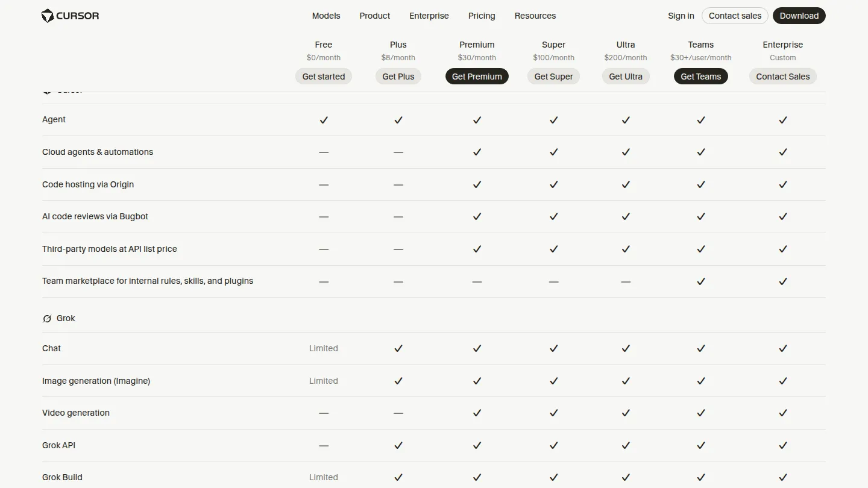
Task: Click 'Cloud agents & automations' feature text
Action: pyautogui.click(x=98, y=152)
